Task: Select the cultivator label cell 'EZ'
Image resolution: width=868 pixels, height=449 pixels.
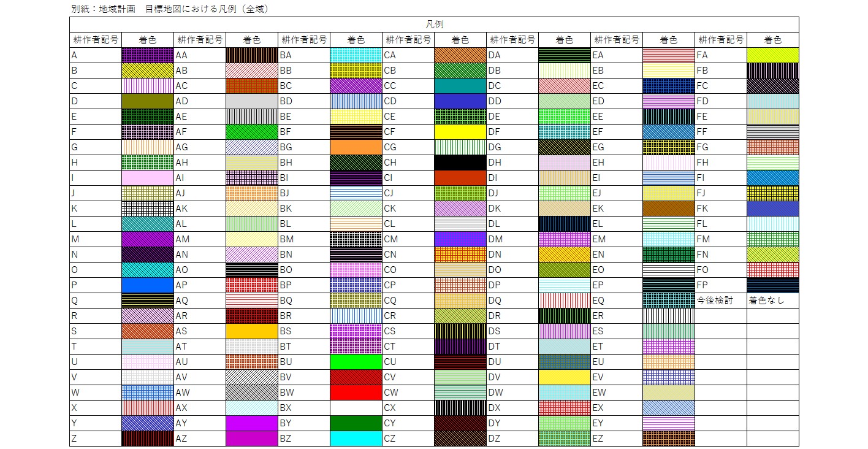Action: pyautogui.click(x=617, y=439)
